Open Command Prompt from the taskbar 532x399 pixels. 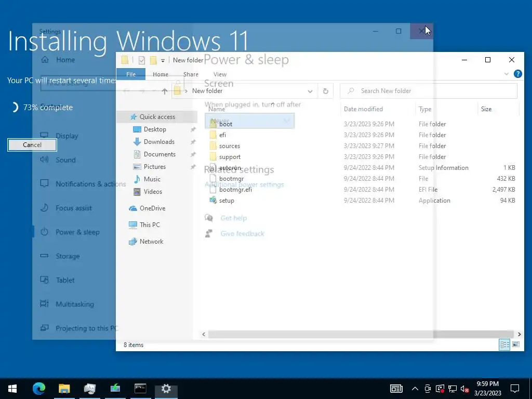pos(140,389)
